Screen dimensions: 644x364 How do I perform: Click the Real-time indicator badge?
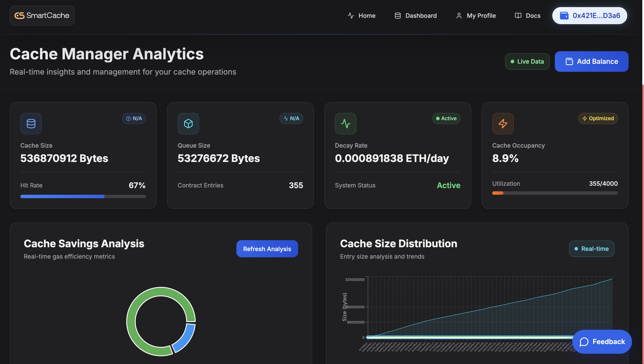pos(591,249)
